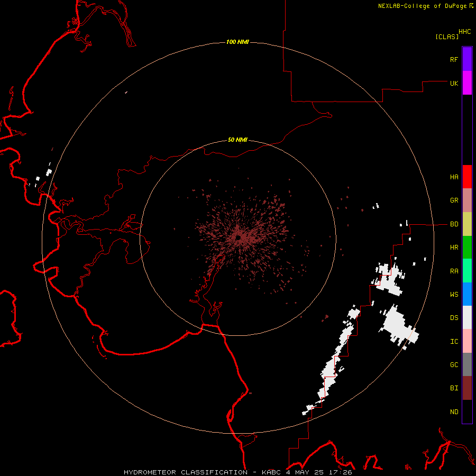476x476 pixels.
Task: Click the BI dark red swatch
Action: tap(467, 388)
